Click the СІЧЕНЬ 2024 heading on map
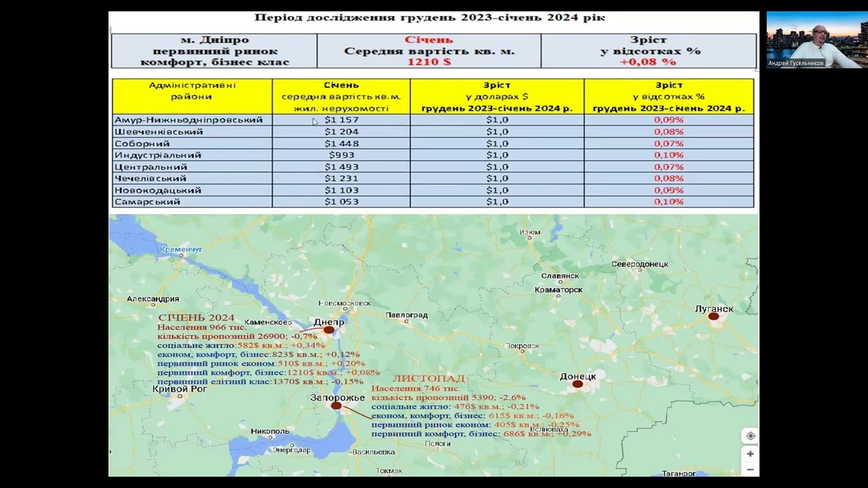Screen dimensions: 868x488 196,317
